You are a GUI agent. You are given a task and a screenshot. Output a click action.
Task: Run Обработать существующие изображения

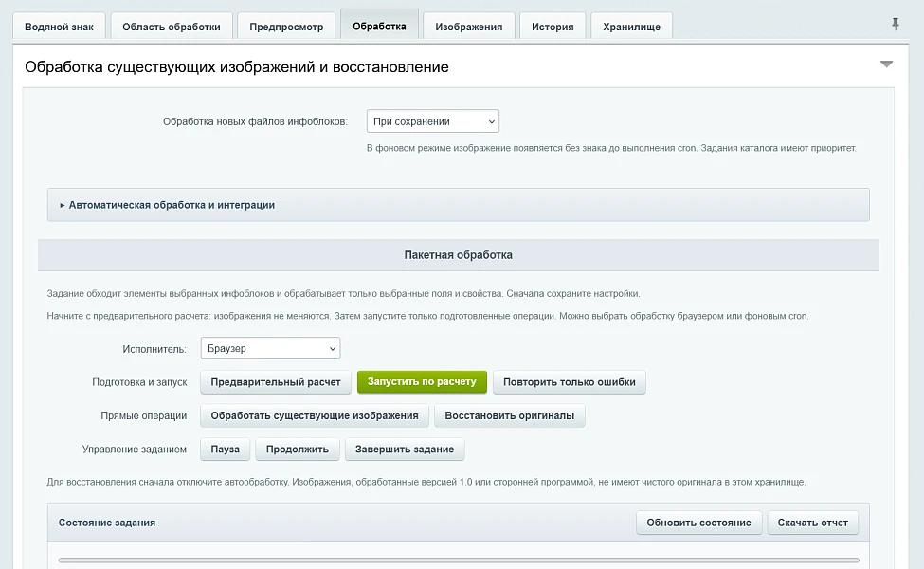[x=315, y=415]
